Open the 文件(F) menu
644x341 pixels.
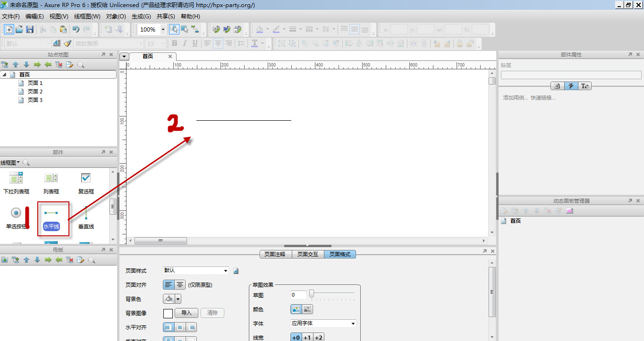[x=11, y=16]
